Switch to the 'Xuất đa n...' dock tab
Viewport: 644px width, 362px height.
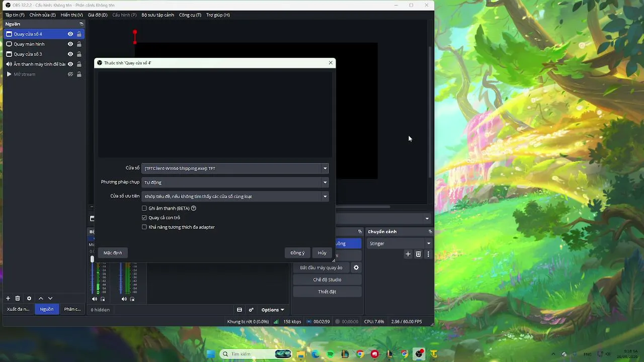(18, 309)
